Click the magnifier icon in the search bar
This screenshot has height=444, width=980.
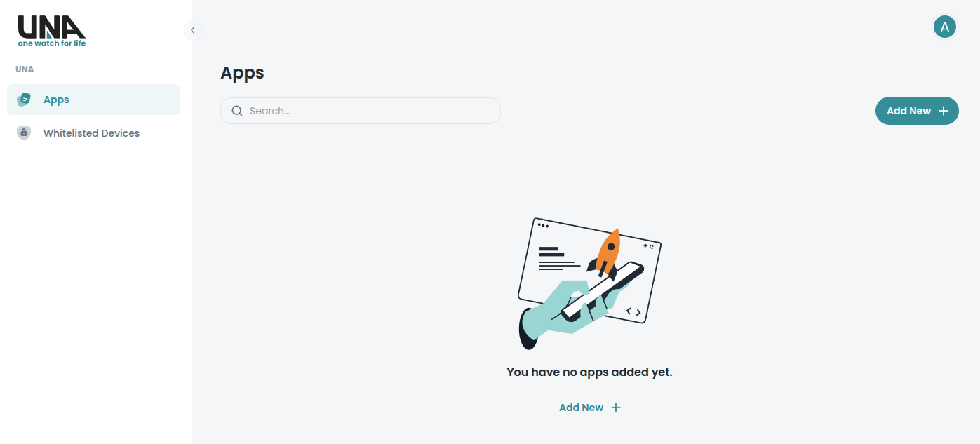pos(237,111)
